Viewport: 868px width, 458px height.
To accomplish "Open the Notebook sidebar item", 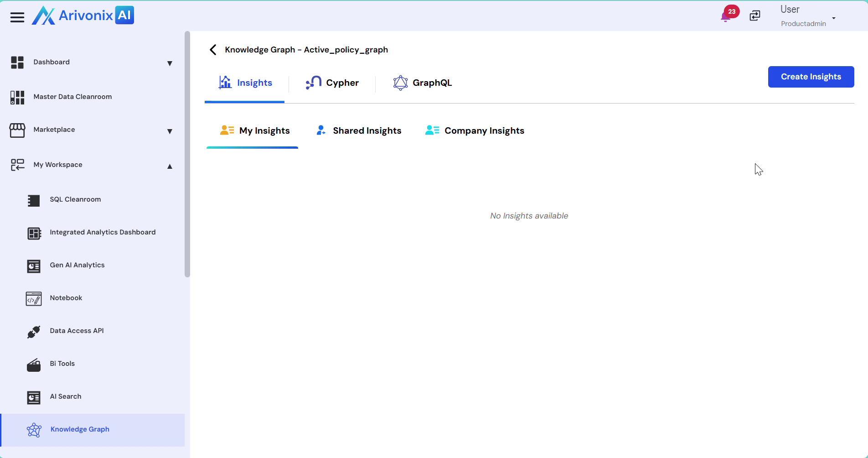I will 66,298.
